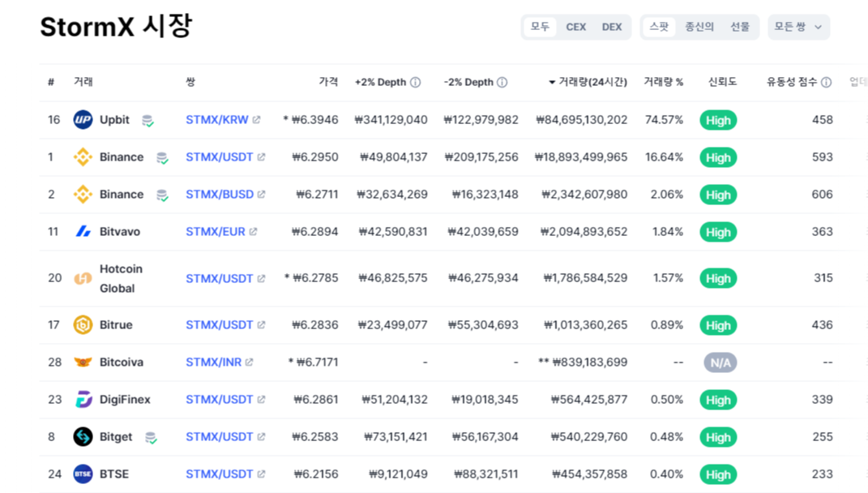Click the High badge in BTSE row
Viewport: 868px width, 493px height.
[x=718, y=474]
